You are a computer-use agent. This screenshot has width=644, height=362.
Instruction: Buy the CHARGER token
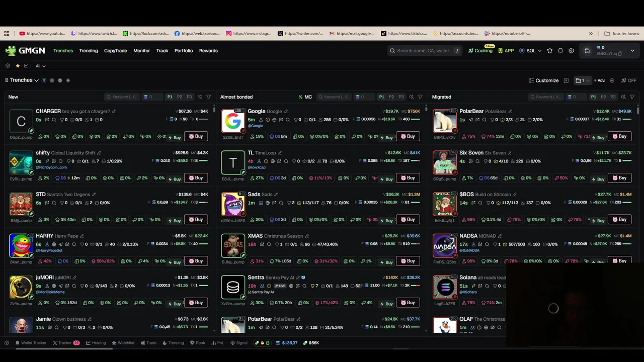point(196,136)
